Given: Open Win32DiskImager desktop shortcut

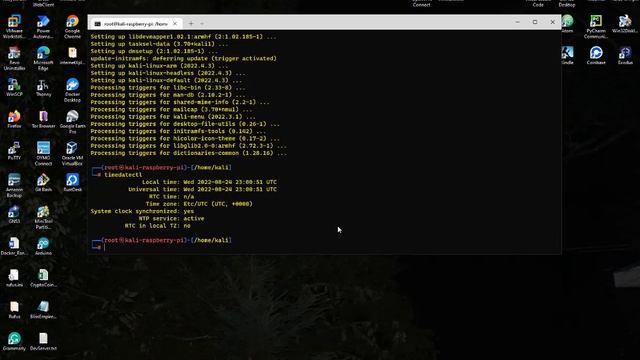Looking at the screenshot, I should [x=625, y=24].
